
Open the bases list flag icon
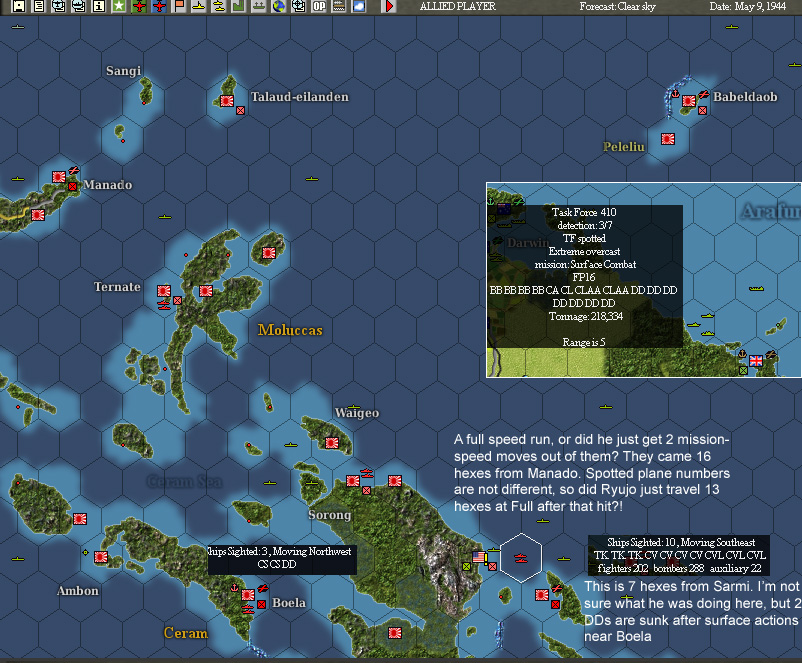[179, 6]
